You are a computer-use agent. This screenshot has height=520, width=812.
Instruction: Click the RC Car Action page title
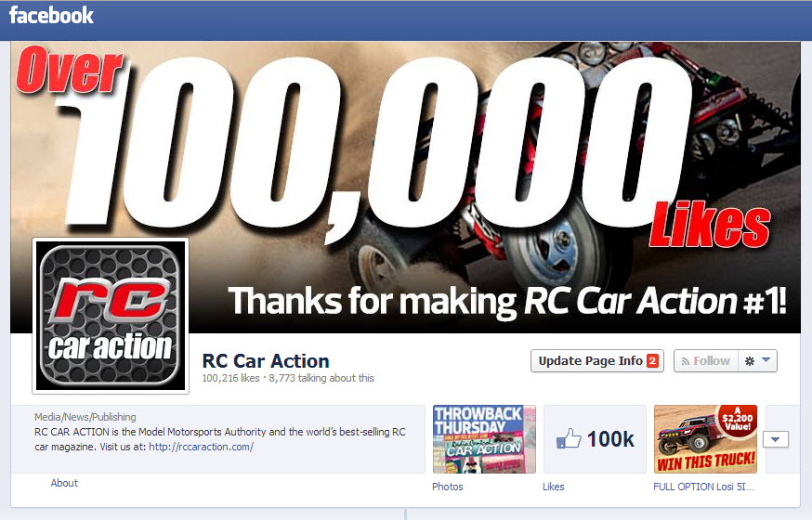[x=266, y=360]
